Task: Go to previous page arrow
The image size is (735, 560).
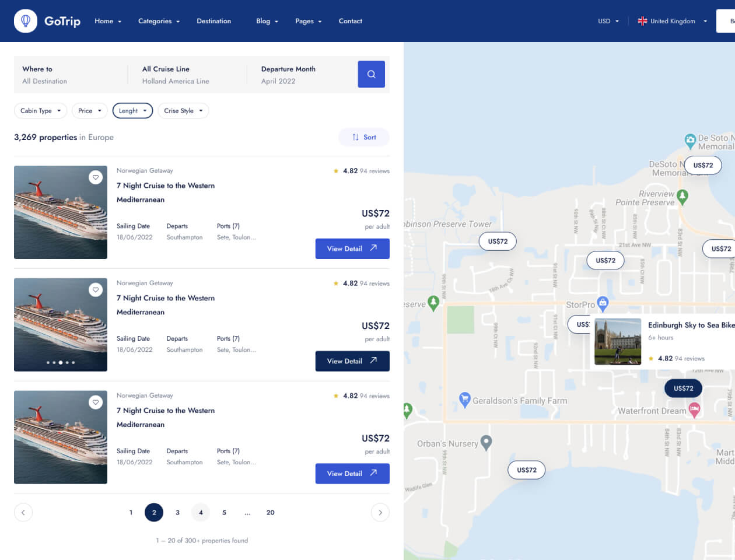Action: point(23,513)
